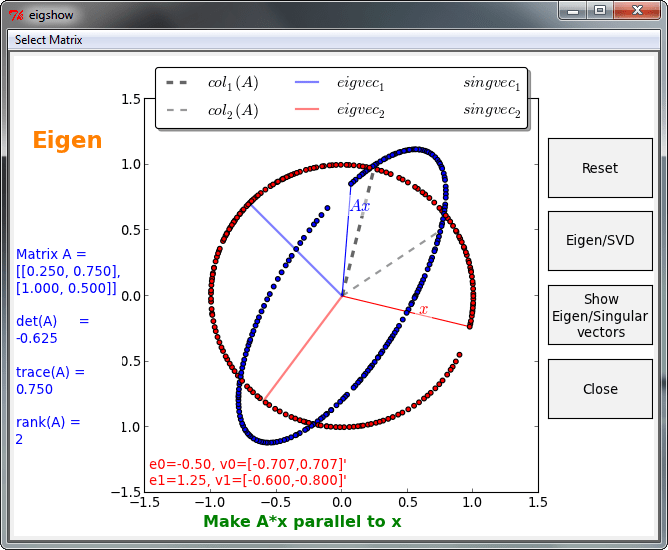The width and height of the screenshot is (668, 550).
Task: Click the col1(A) legend entry
Action: (232, 84)
